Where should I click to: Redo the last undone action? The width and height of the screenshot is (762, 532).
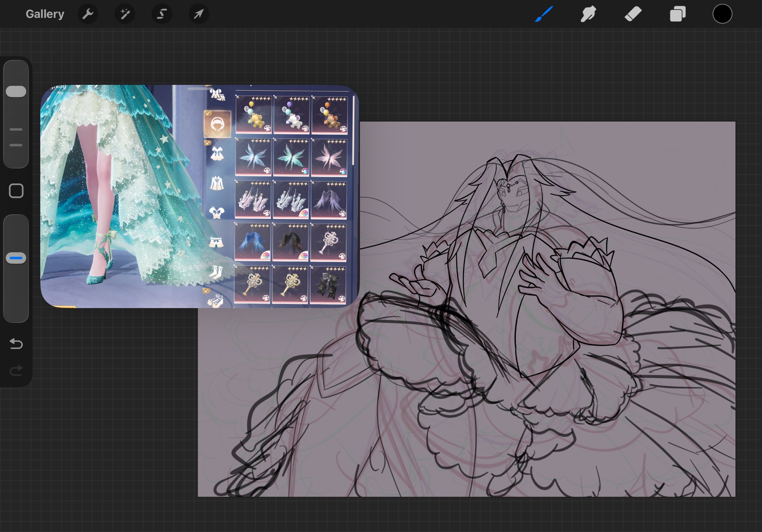(16, 370)
